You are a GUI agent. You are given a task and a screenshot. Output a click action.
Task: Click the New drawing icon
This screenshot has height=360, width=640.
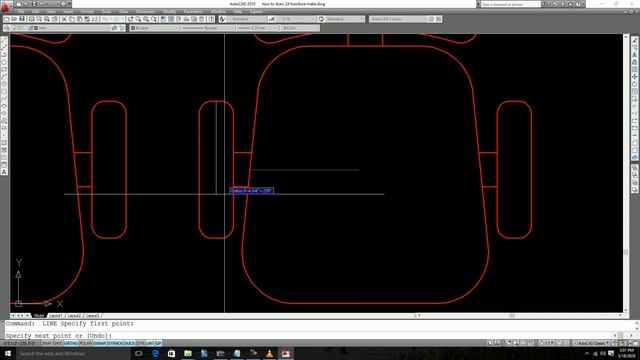tap(7, 19)
